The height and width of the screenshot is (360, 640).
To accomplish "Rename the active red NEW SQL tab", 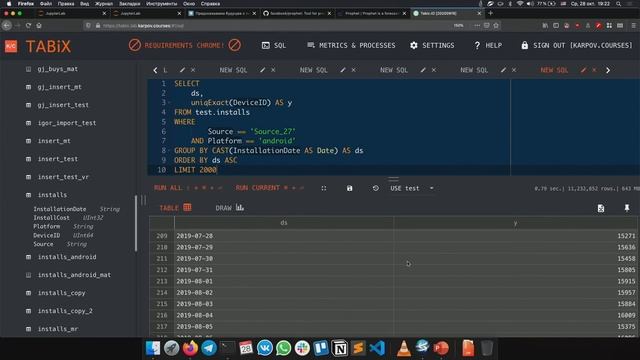I will tap(583, 70).
